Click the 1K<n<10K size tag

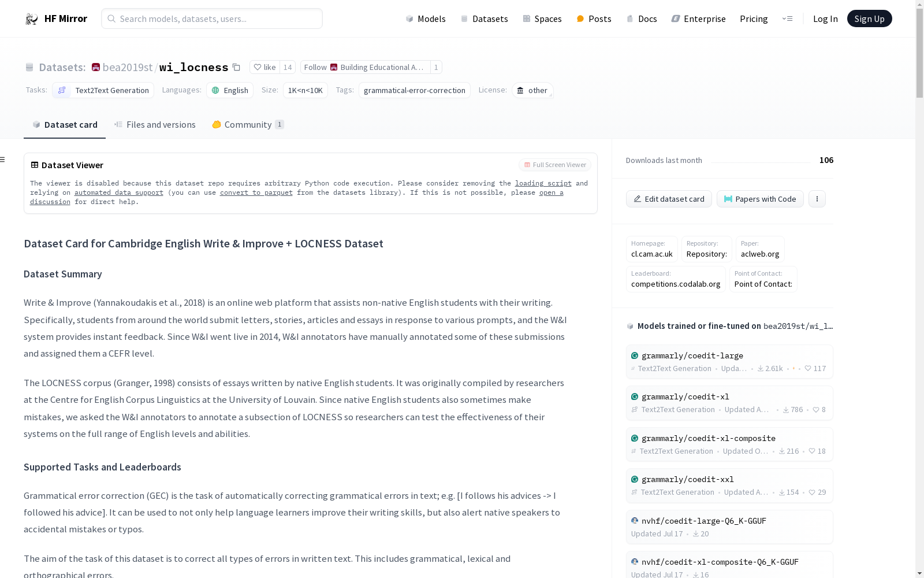point(305,90)
